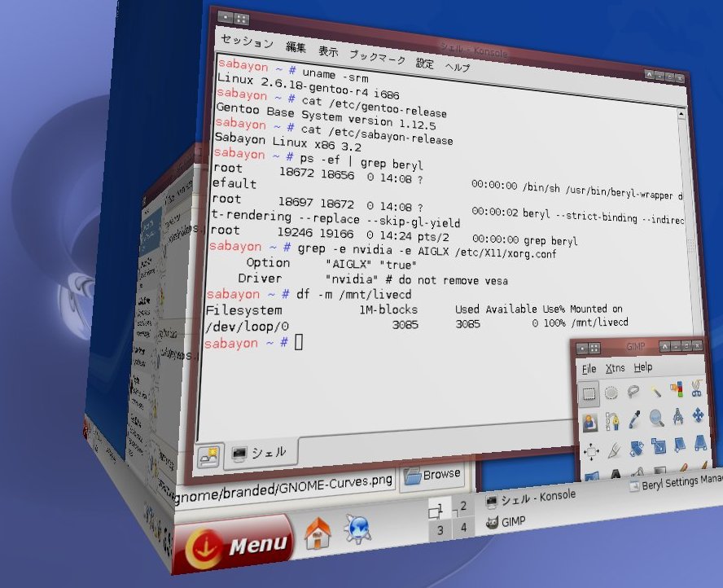Open the File menu in GIMP
This screenshot has width=723, height=588.
pos(589,369)
